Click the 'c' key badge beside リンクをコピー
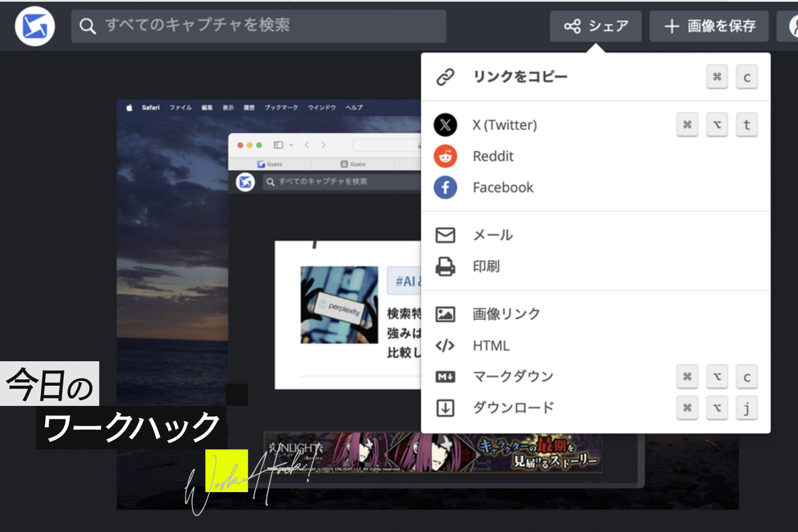This screenshot has height=532, width=798. pos(747,77)
